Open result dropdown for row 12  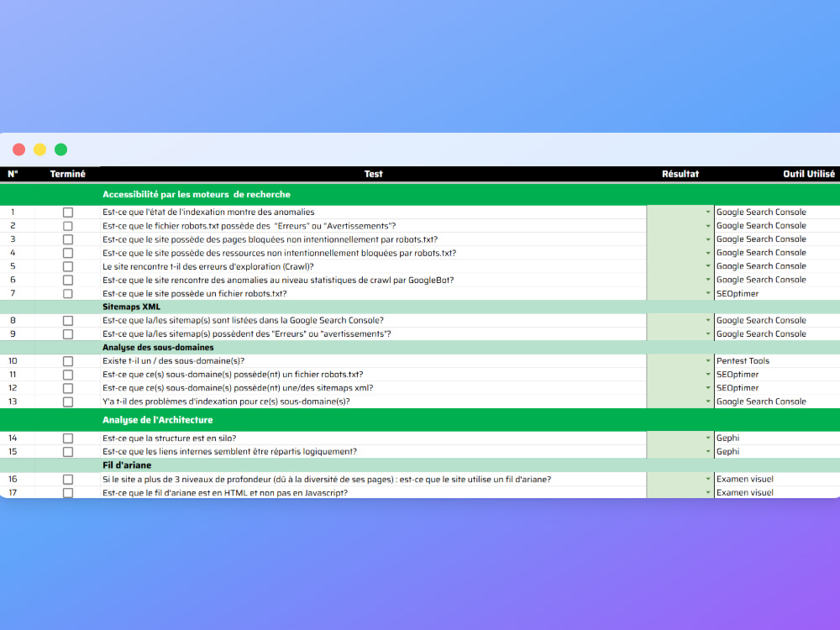(x=707, y=388)
